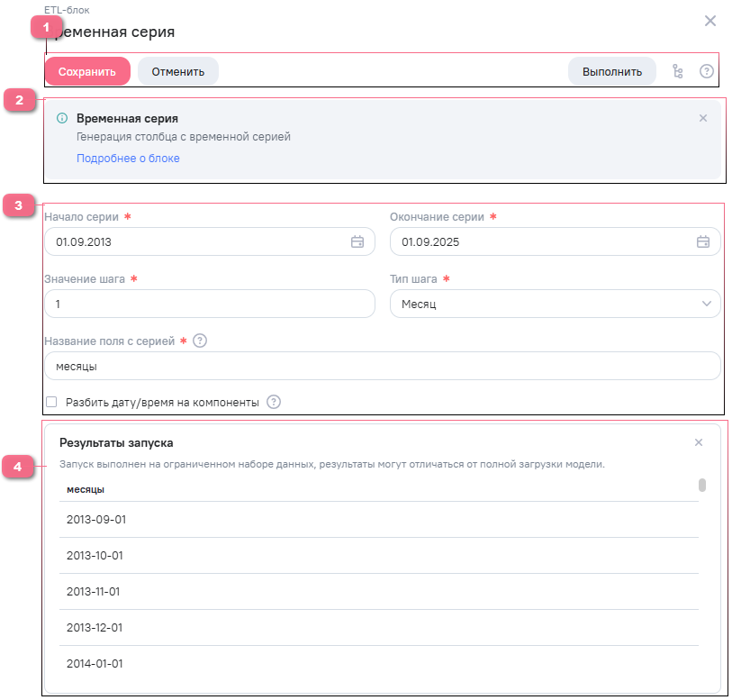The image size is (732, 700).
Task: Enable Разбить дату/время на компоненты checkbox
Action: [51, 402]
